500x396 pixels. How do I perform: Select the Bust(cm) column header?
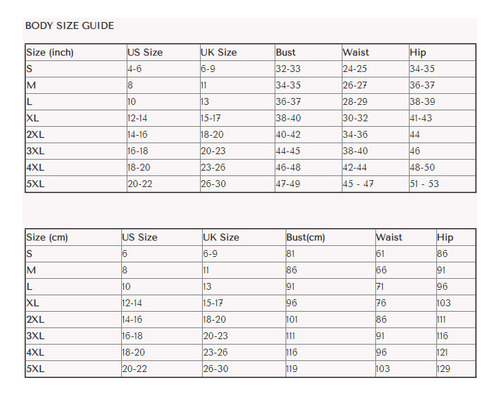click(x=306, y=237)
